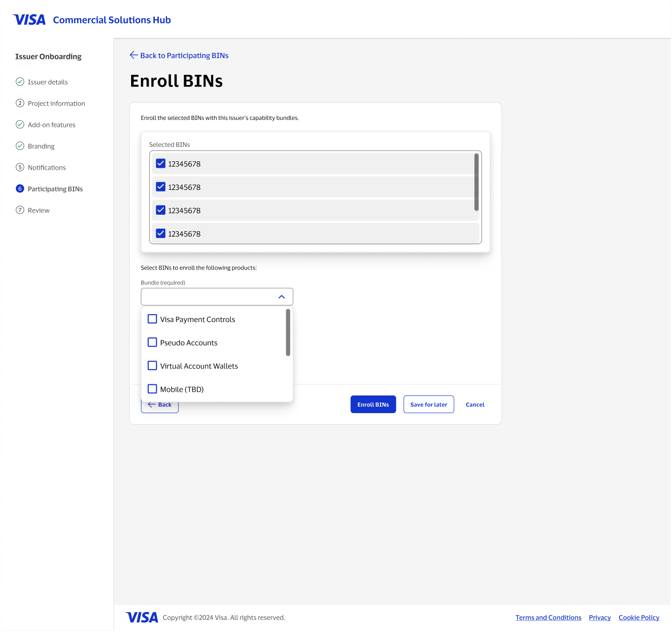Collapse the Bundle dropdown chevron

pyautogui.click(x=282, y=297)
